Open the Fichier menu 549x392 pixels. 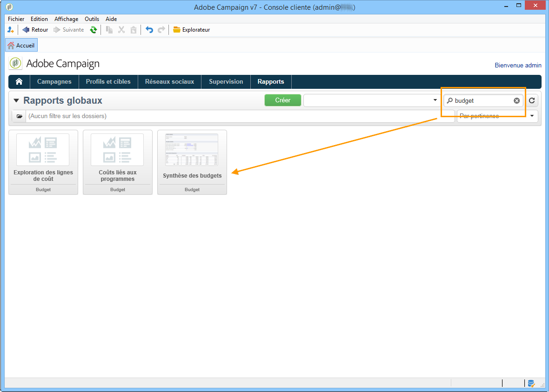[16, 19]
